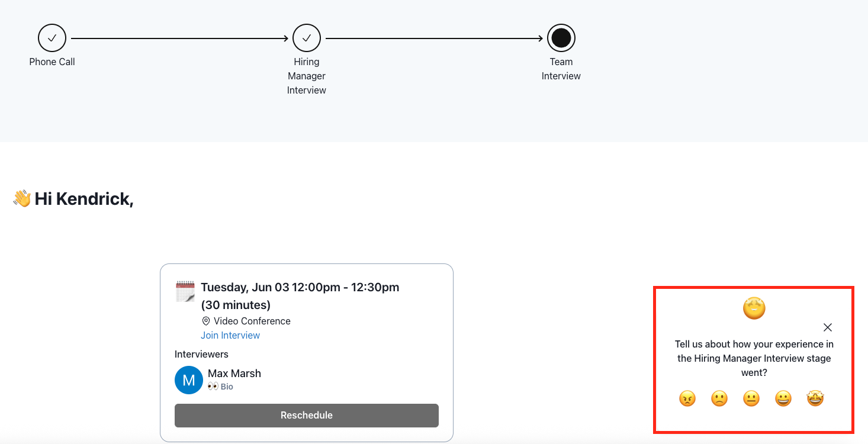868x444 pixels.
Task: Click the location pin icon
Action: [x=206, y=321]
